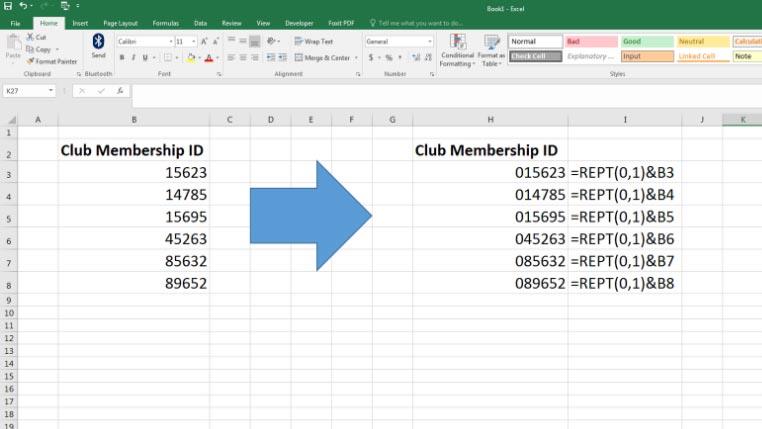
Task: Apply the Check Cell style
Action: pos(536,56)
